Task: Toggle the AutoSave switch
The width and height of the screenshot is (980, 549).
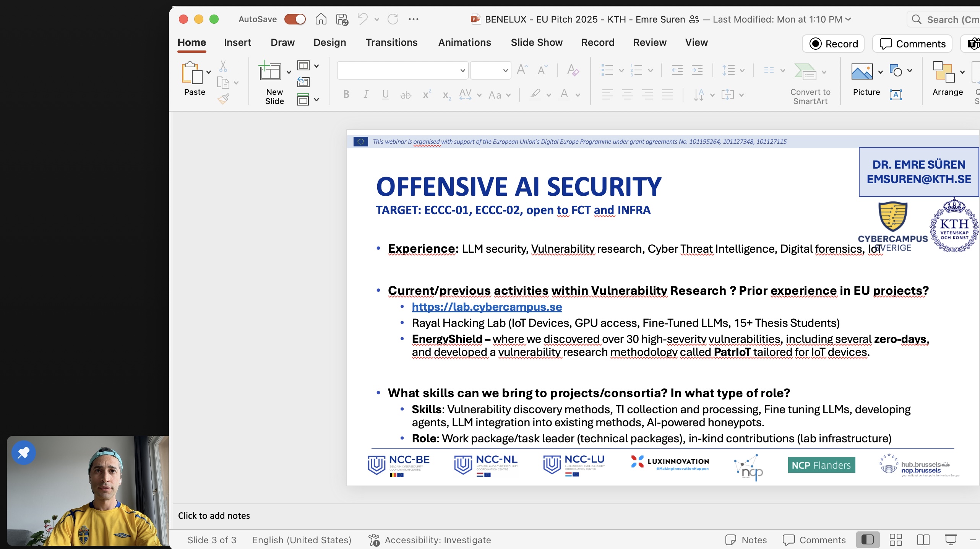Action: [x=295, y=19]
